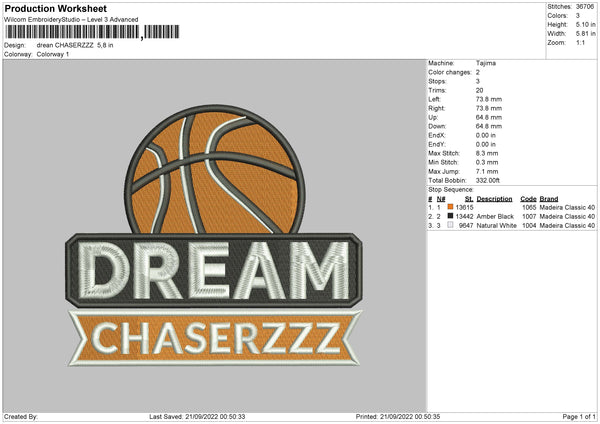Click the 'EndX:' label
The width and height of the screenshot is (600, 424).
(437, 135)
